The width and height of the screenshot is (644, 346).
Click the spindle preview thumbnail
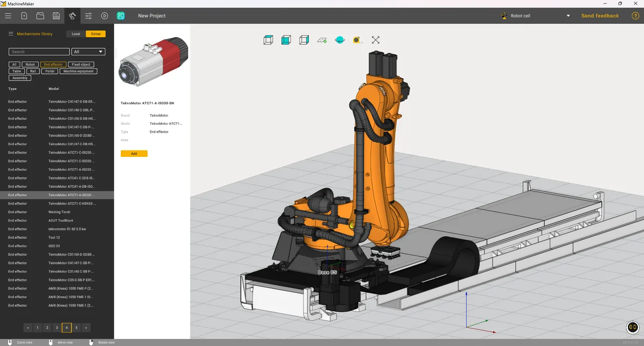(x=153, y=61)
